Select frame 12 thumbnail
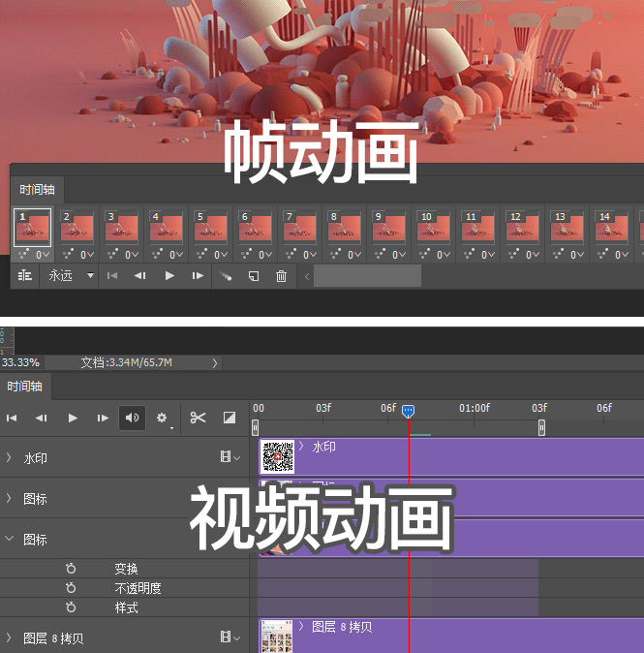This screenshot has height=653, width=644. point(522,228)
